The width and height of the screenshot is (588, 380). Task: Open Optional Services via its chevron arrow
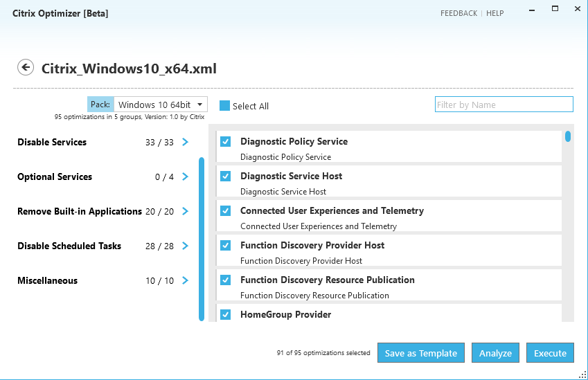[185, 177]
